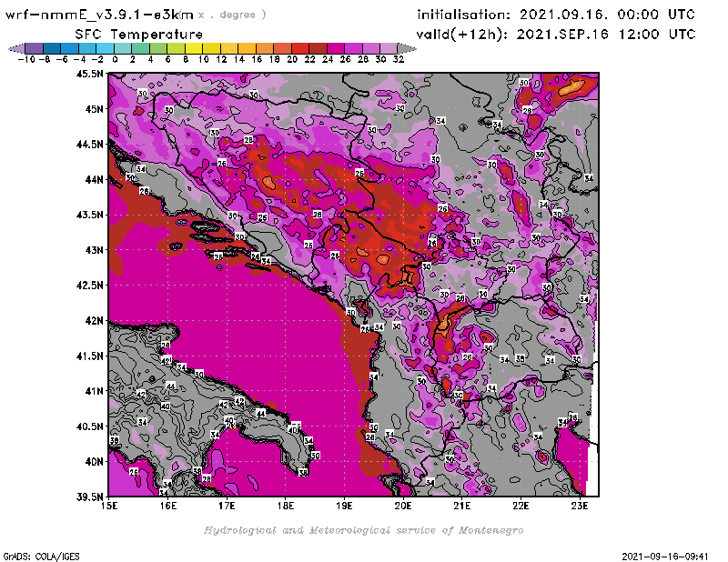Click the '39.5N' latitude axis label
This screenshot has width=728, height=562.
(89, 497)
